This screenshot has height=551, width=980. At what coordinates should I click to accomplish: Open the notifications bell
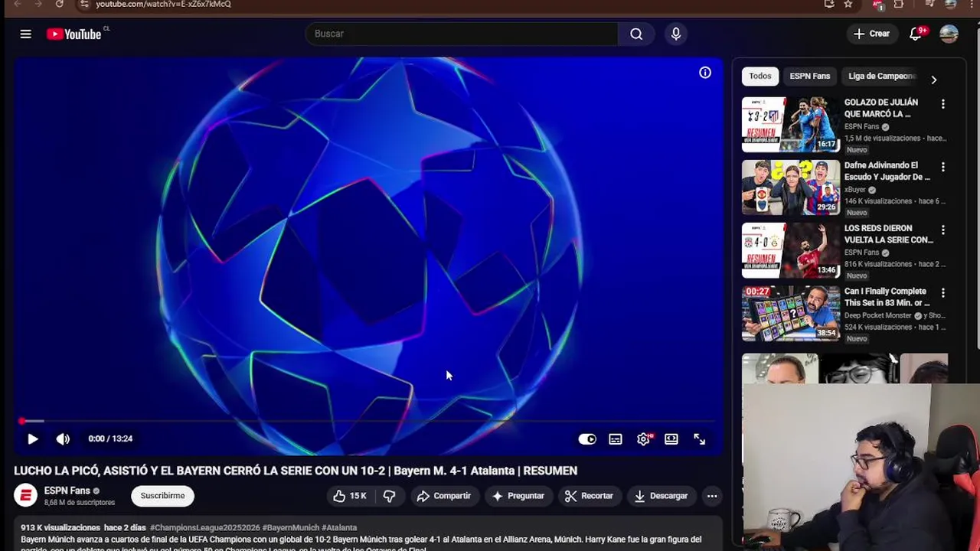coord(916,34)
